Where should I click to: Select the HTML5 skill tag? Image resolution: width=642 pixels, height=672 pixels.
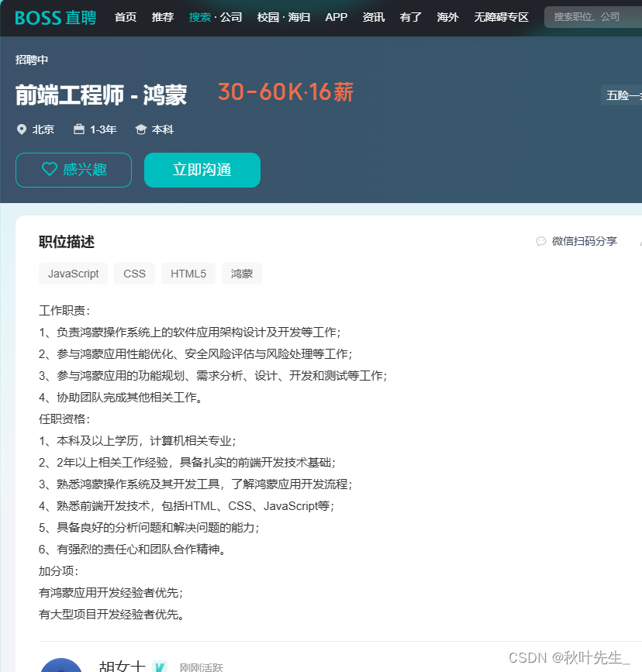point(188,274)
